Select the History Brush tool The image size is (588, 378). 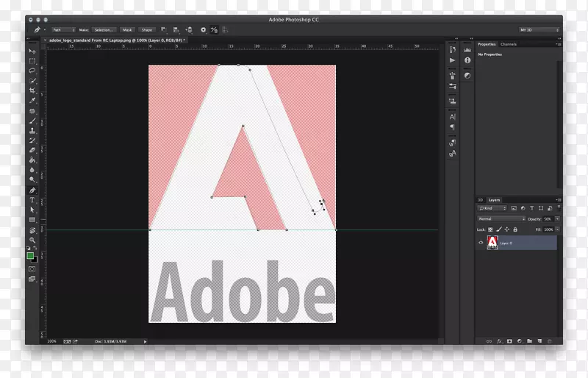click(32, 140)
